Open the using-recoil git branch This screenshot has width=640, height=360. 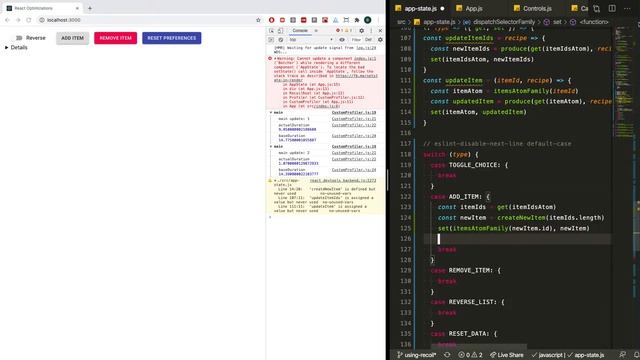416,355
